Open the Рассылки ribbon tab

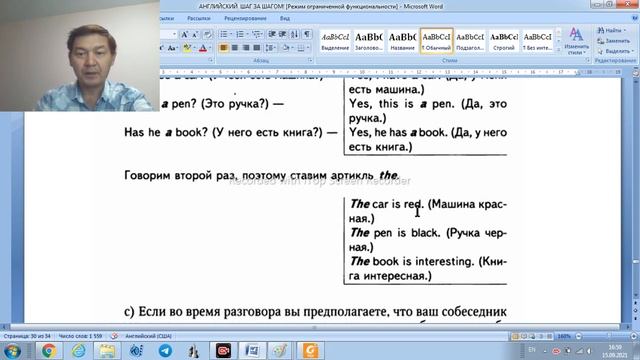(198, 18)
